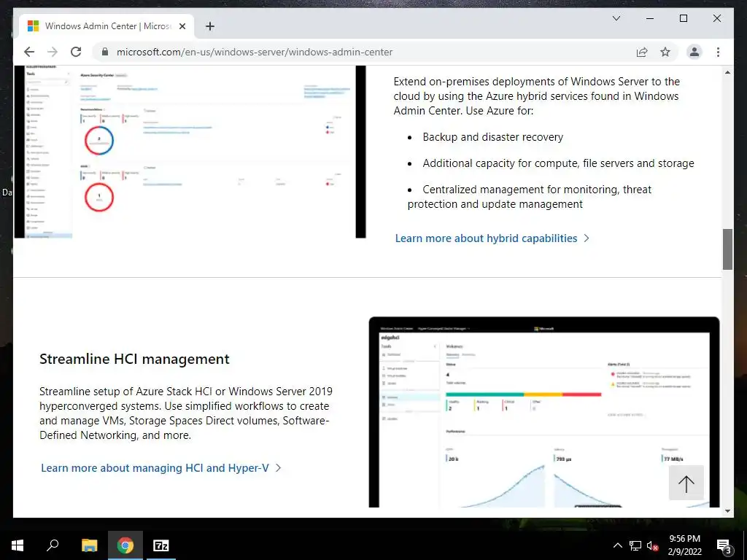Close the Chrome window
Image resolution: width=747 pixels, height=560 pixels.
[x=716, y=18]
